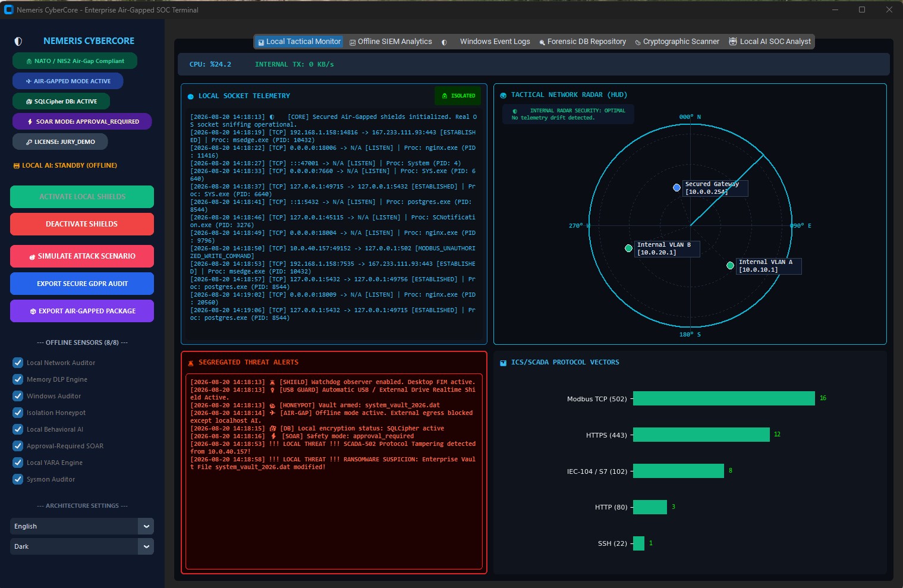Click the HTTPS (443) bar

coord(701,435)
